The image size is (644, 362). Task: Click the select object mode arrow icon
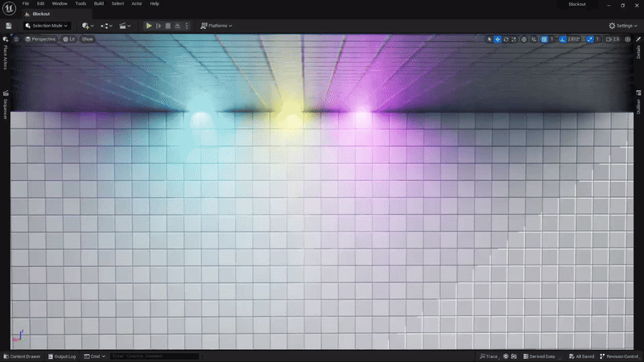(x=489, y=39)
